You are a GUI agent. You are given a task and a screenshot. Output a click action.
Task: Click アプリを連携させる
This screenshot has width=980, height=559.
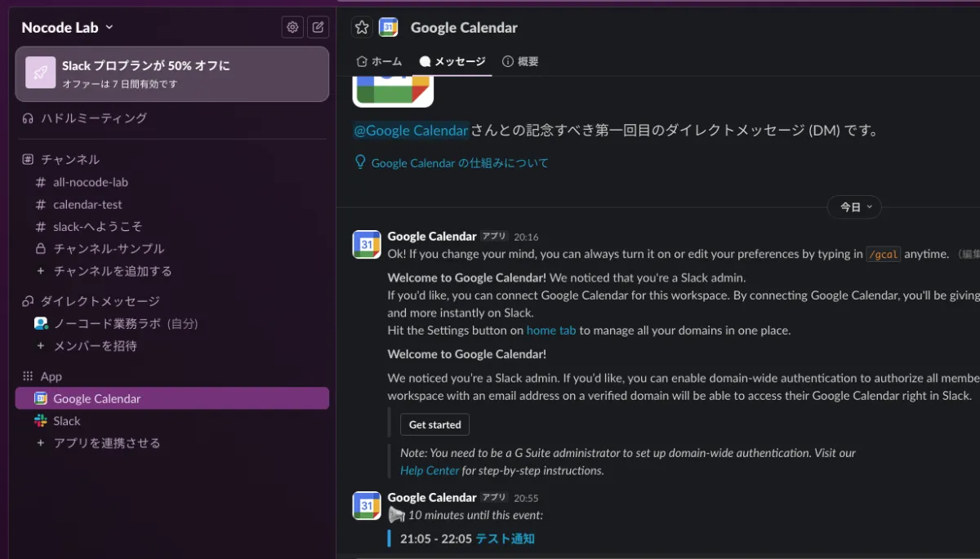107,442
